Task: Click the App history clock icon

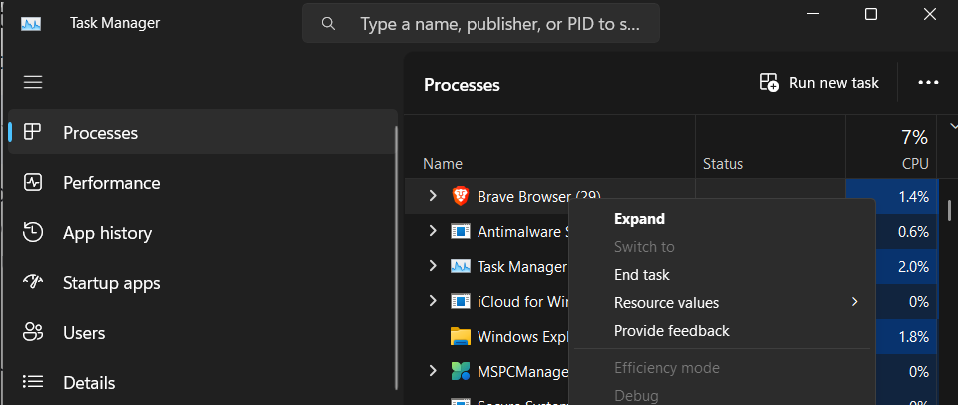Action: [x=33, y=233]
